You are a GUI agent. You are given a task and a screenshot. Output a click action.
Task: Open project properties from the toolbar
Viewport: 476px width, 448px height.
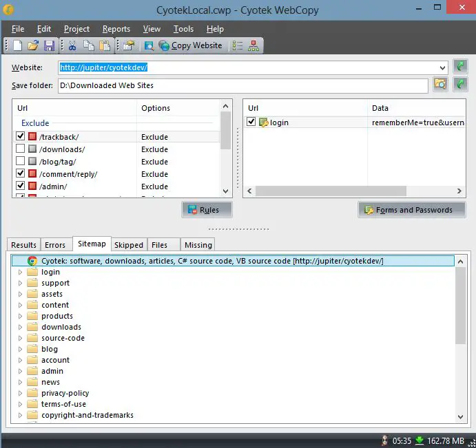point(129,45)
